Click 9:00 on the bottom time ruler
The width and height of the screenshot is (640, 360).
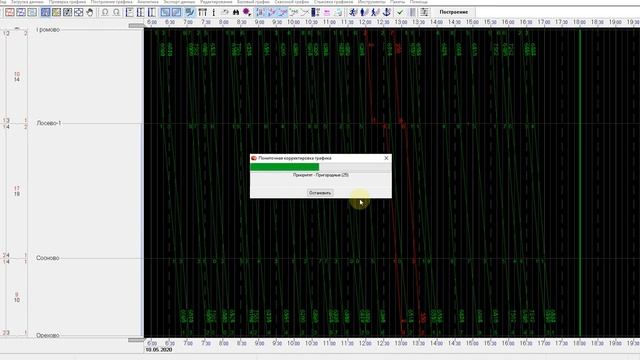260,343
